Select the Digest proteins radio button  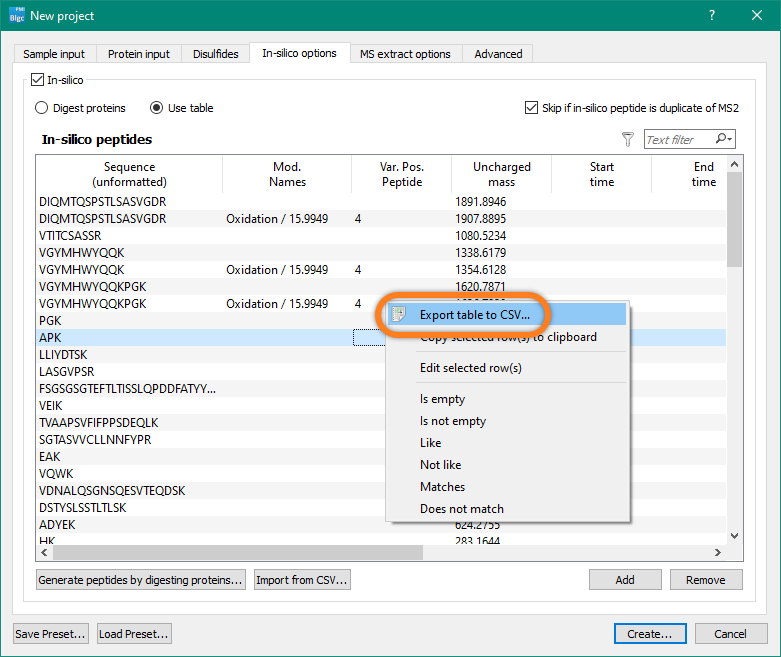click(x=42, y=108)
